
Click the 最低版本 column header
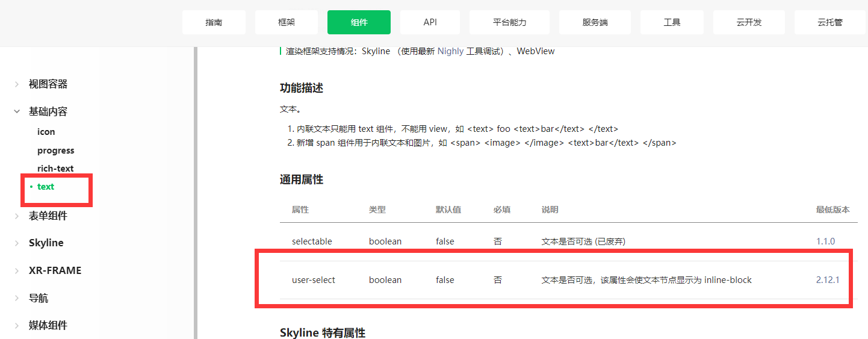(x=833, y=210)
